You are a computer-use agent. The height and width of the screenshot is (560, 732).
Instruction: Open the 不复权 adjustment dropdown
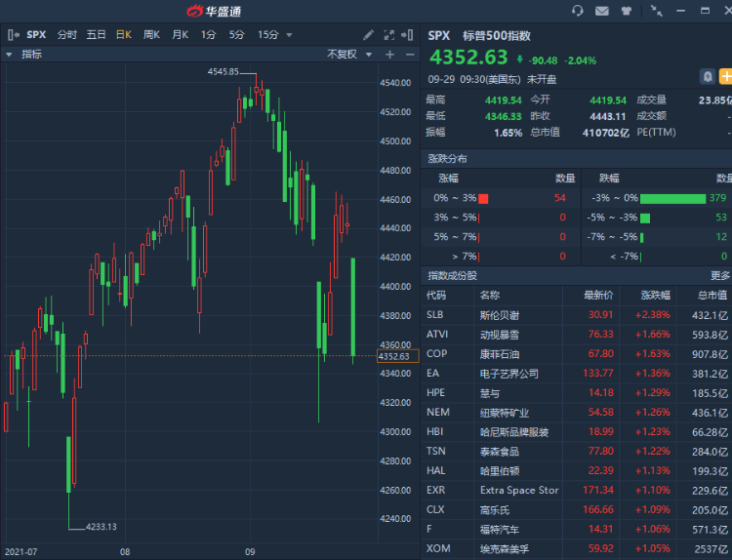(x=347, y=55)
